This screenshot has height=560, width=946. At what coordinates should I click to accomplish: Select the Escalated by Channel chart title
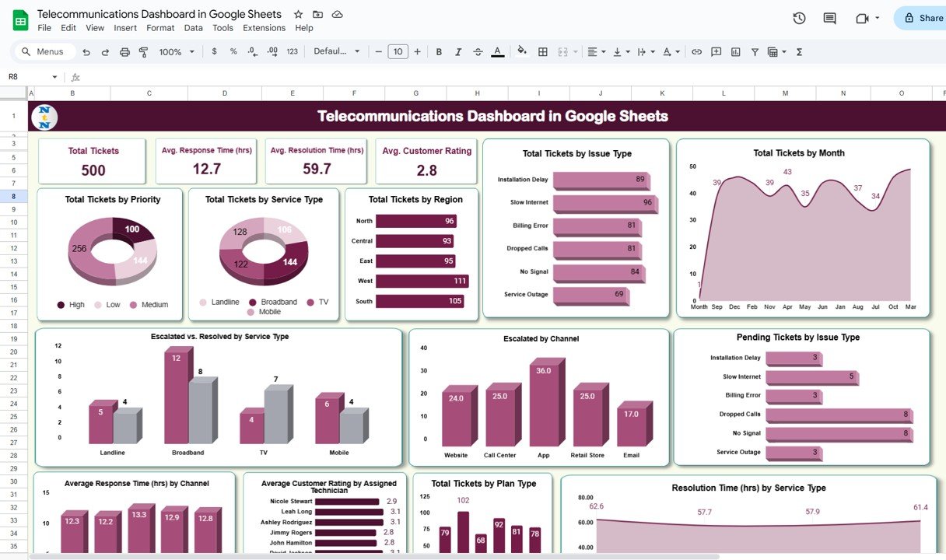click(541, 339)
